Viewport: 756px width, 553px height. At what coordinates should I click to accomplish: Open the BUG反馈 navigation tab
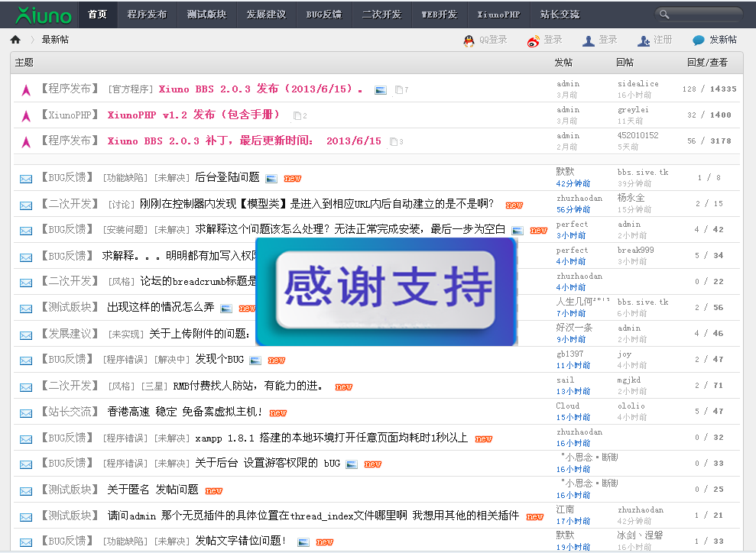pos(324,15)
